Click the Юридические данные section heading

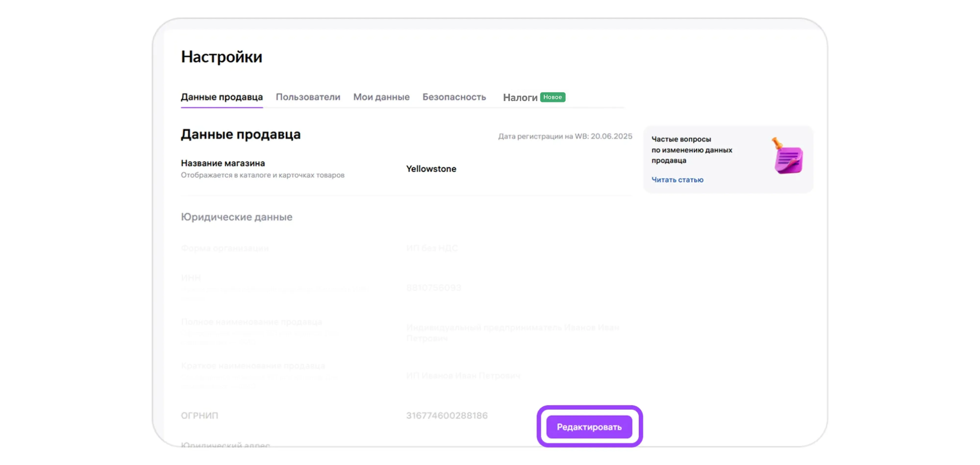tap(236, 217)
